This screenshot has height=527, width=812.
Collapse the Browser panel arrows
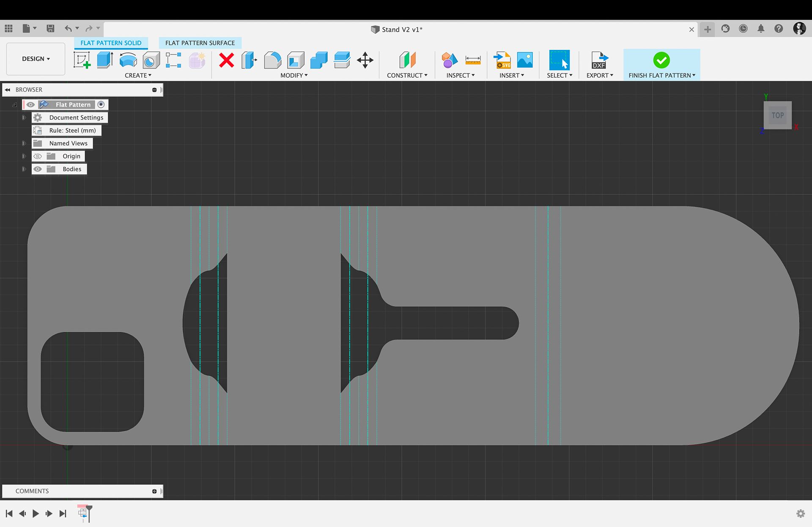point(8,90)
